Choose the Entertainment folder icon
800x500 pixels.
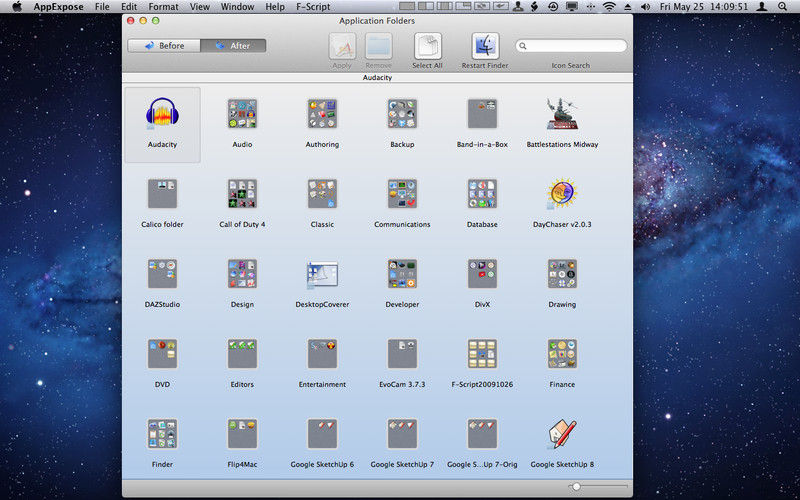[322, 354]
